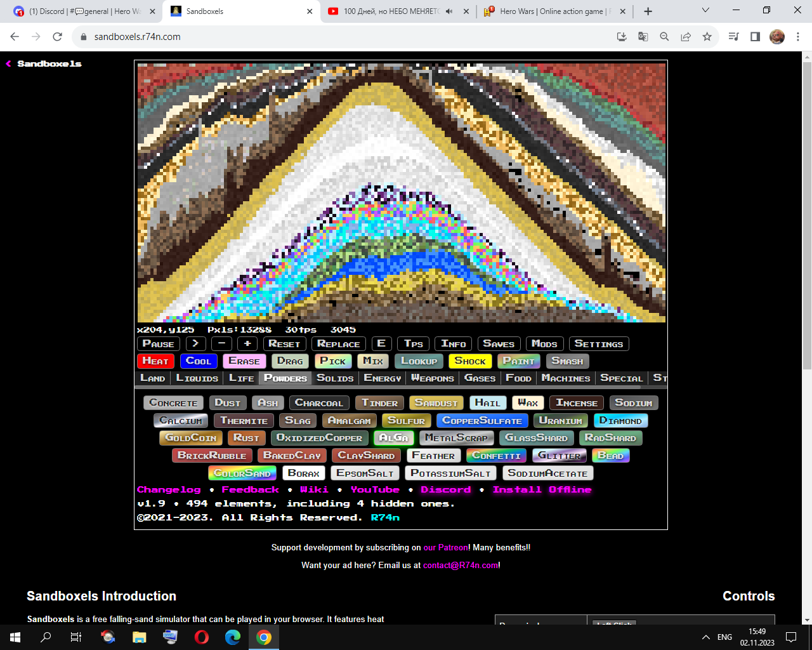Open the Changelog link
This screenshot has height=650, width=812.
[169, 489]
